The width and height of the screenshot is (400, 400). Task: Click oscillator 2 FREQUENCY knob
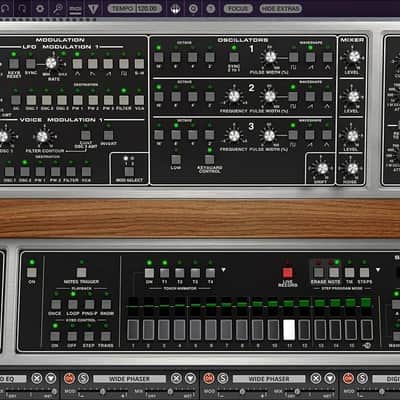234,96
